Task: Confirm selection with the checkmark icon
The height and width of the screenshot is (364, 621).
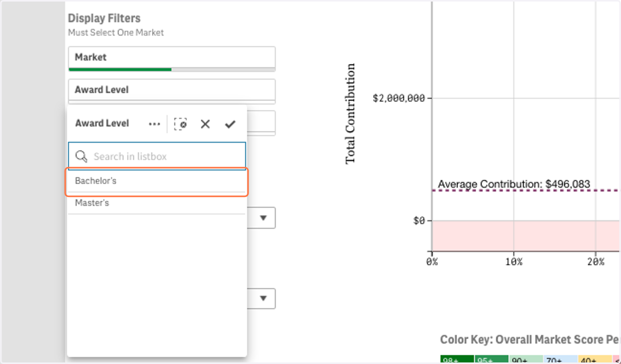Action: click(230, 124)
